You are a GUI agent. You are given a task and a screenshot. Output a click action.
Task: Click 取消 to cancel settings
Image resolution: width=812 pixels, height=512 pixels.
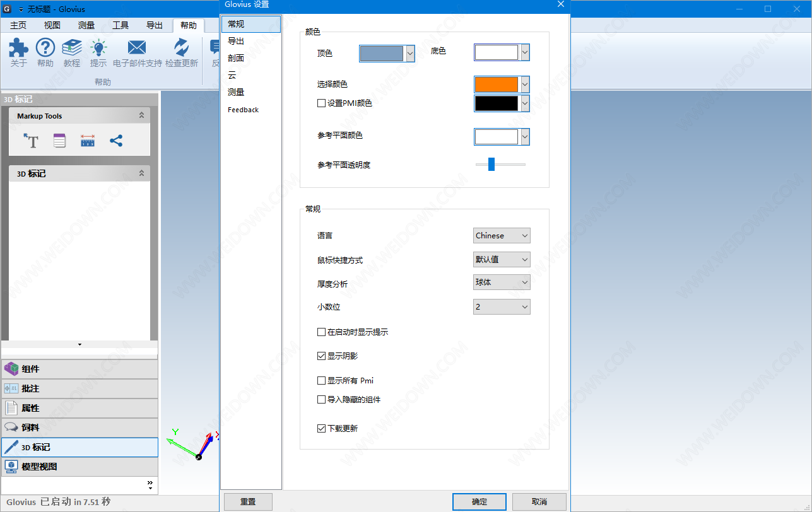click(539, 502)
